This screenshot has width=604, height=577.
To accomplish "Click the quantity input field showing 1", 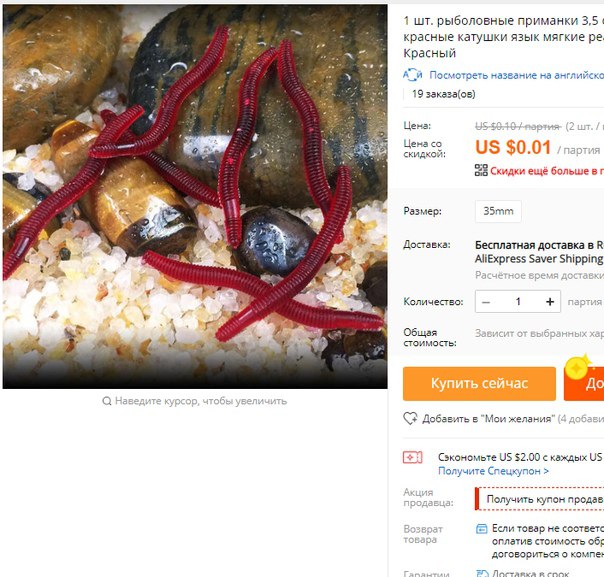I will [x=518, y=302].
